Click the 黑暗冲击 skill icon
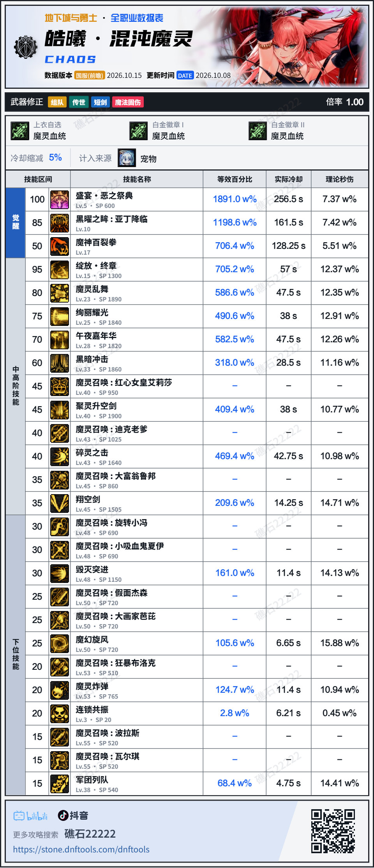This screenshot has height=868, width=374. tap(60, 363)
